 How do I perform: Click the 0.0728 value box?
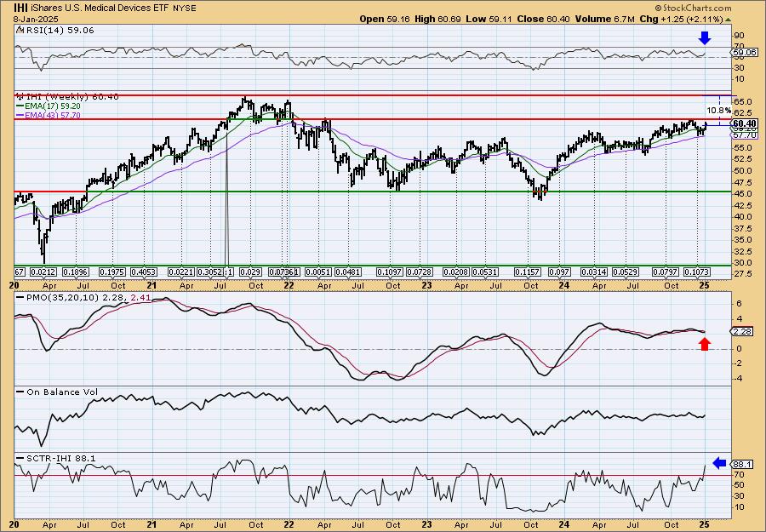coord(419,272)
